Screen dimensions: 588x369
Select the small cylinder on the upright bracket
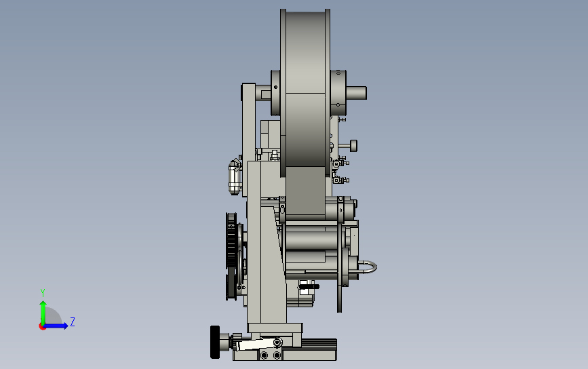tap(235, 176)
